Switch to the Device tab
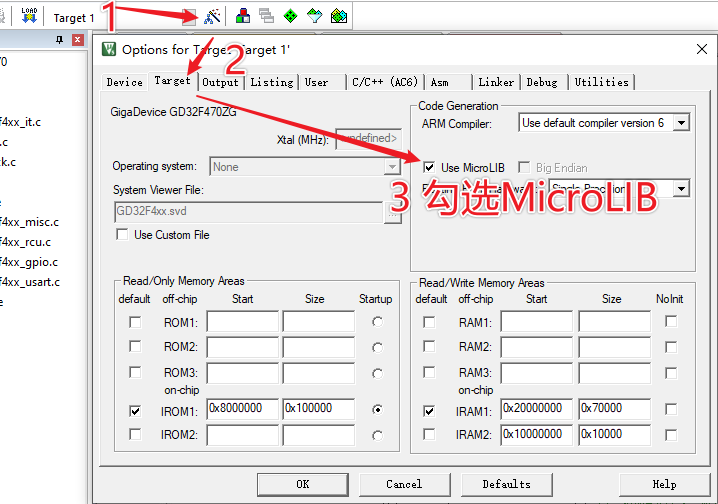The height and width of the screenshot is (504, 718). [x=124, y=82]
